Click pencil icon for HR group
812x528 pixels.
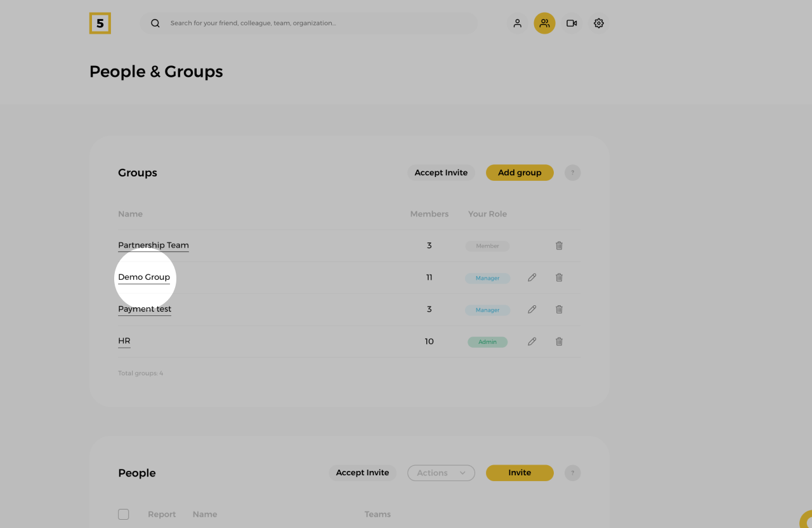click(532, 341)
